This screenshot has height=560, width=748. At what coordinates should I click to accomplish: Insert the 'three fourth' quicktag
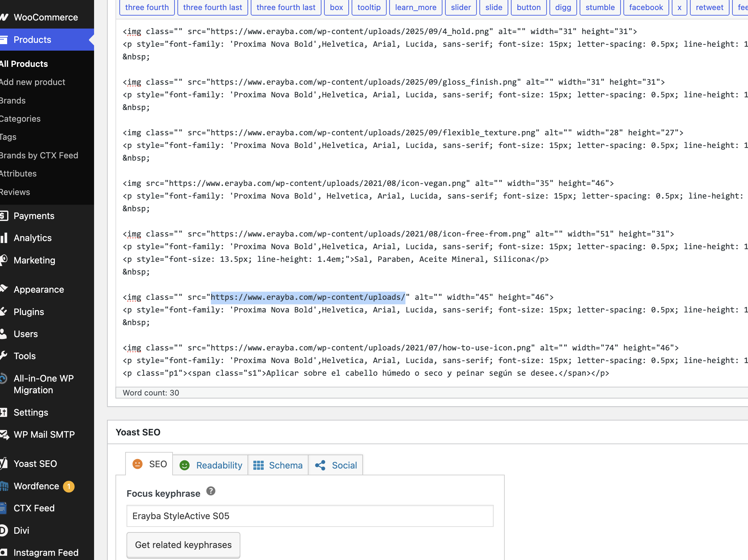(x=147, y=7)
